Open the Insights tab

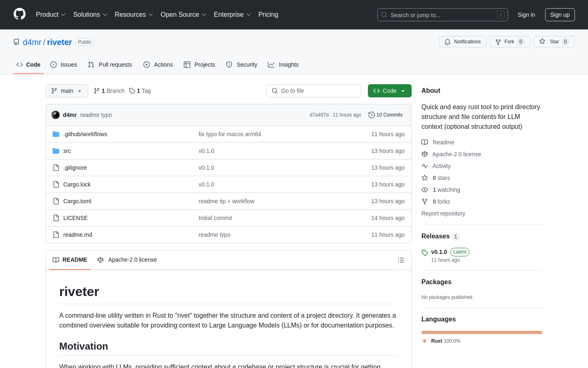coord(283,65)
